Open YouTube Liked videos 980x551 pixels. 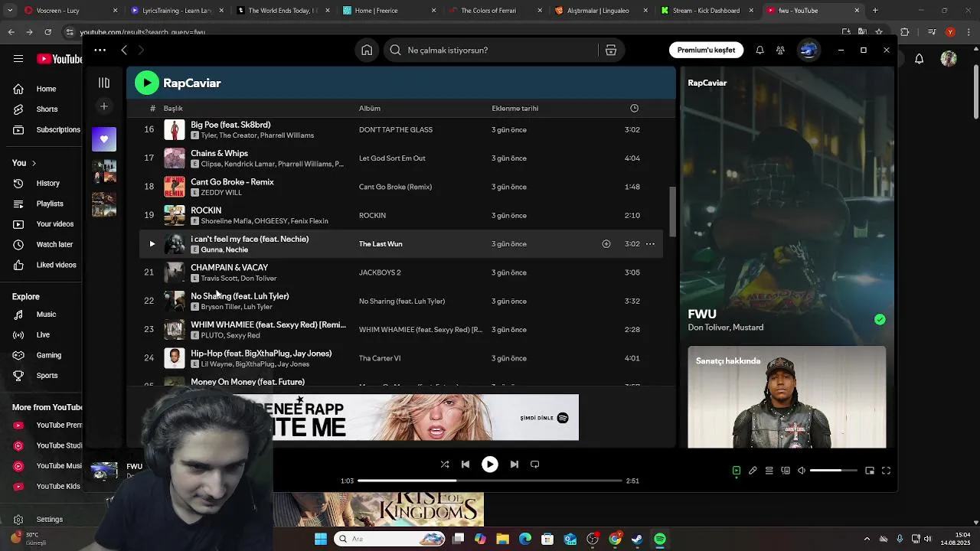pyautogui.click(x=56, y=265)
